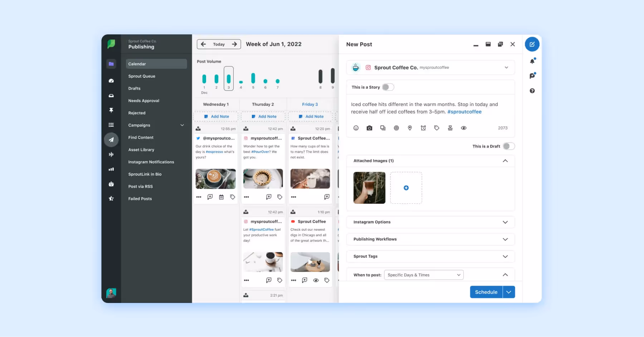The width and height of the screenshot is (644, 337).
Task: Add Note on Friday 3
Action: [x=311, y=116]
